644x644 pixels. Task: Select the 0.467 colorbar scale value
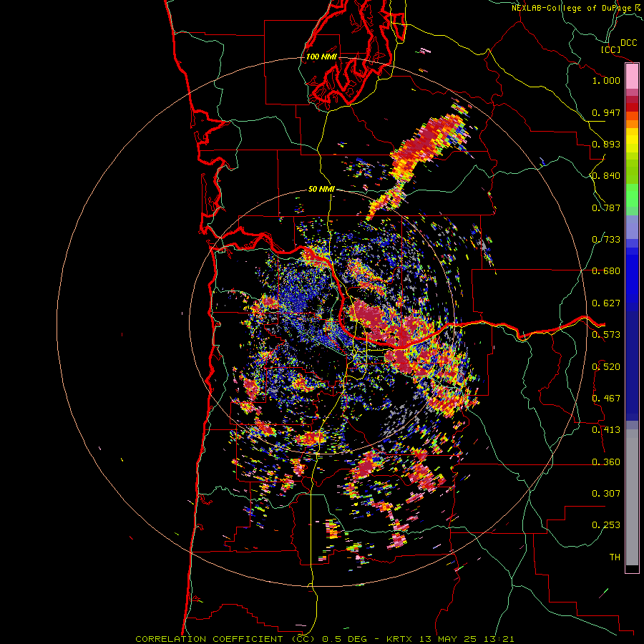tap(606, 399)
